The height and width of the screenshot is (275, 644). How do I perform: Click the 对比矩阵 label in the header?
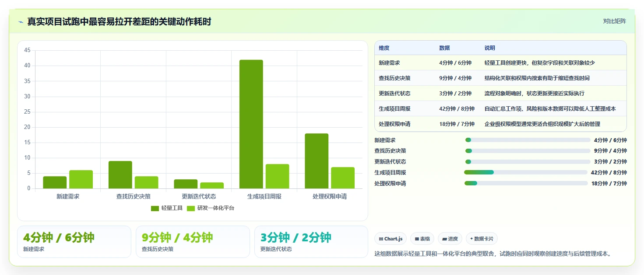[614, 21]
